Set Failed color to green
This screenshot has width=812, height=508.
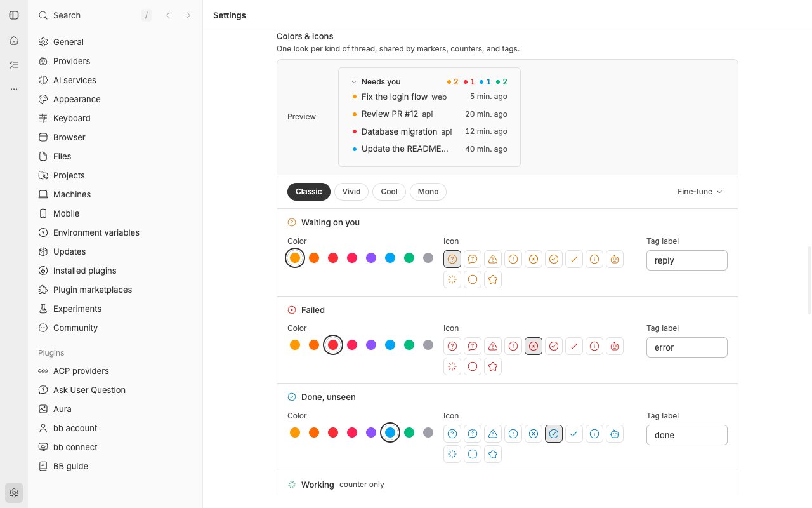tap(409, 345)
